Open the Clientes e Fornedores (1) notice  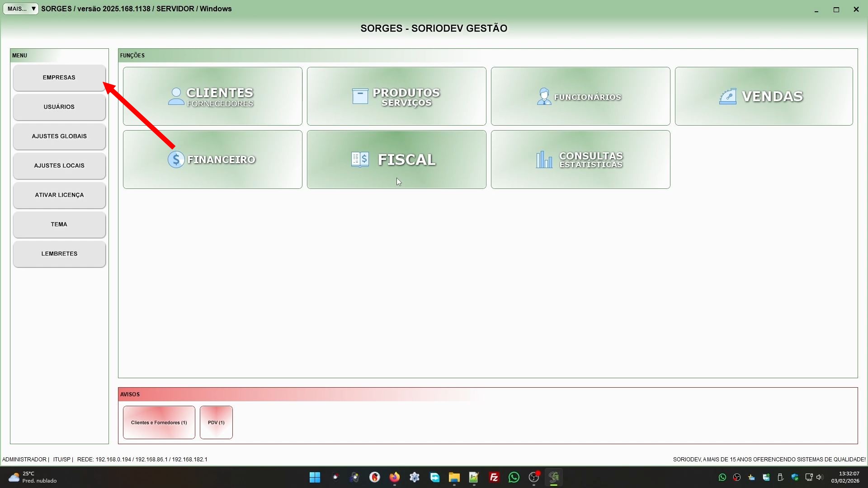159,422
